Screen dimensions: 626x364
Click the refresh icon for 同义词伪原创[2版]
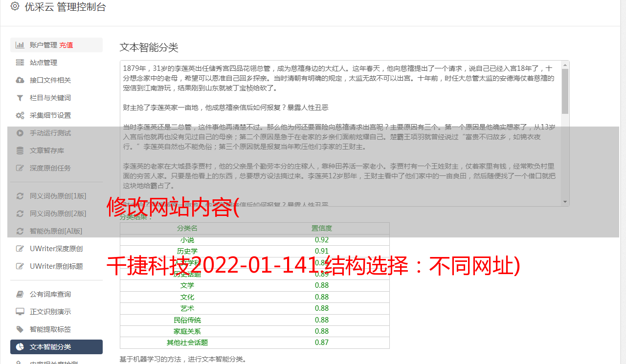(20, 214)
